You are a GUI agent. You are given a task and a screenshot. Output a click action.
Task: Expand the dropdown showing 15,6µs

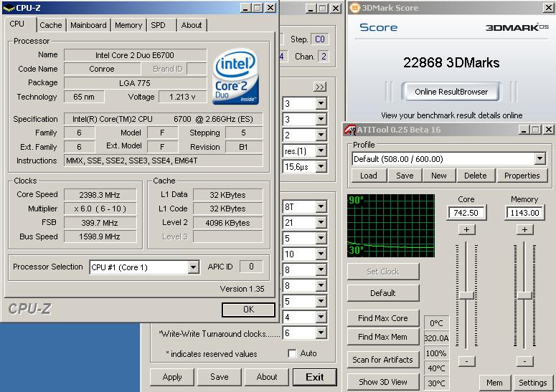[x=321, y=166]
